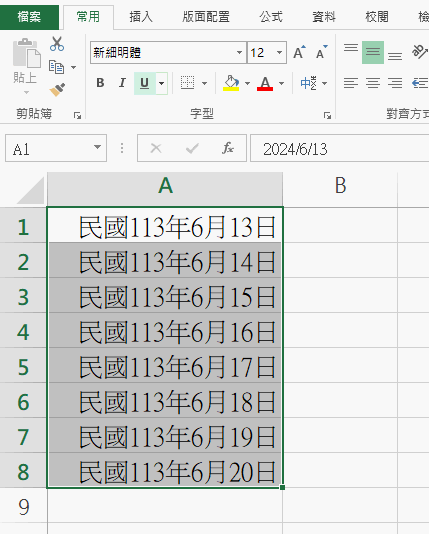Click the fill handle at selection corner
Viewport: 429px width, 534px height.
click(282, 487)
